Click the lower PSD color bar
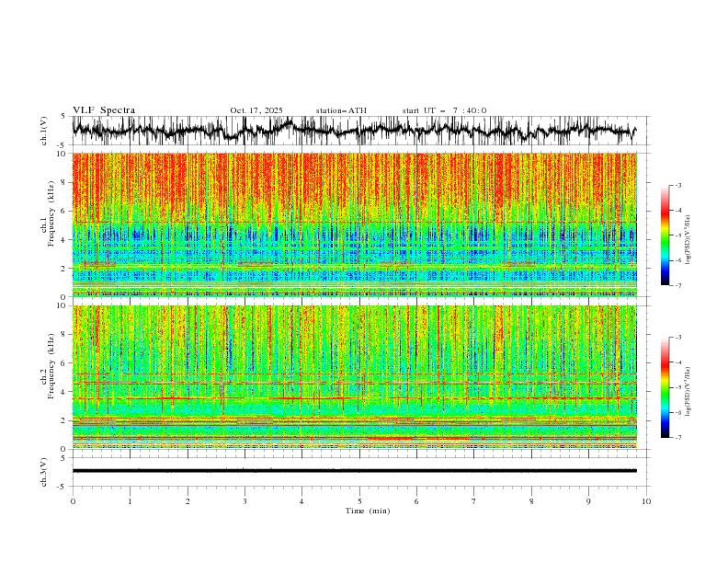728x563 pixels. click(x=665, y=387)
